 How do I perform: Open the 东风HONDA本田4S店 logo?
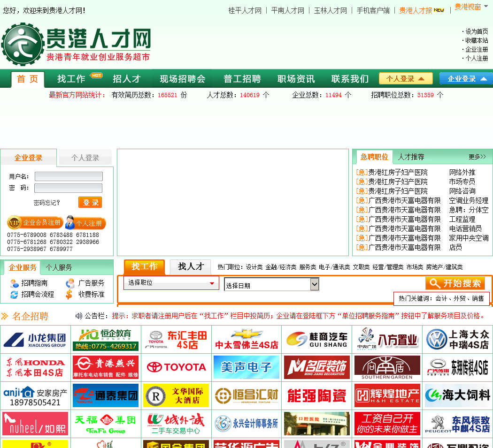point(35,367)
